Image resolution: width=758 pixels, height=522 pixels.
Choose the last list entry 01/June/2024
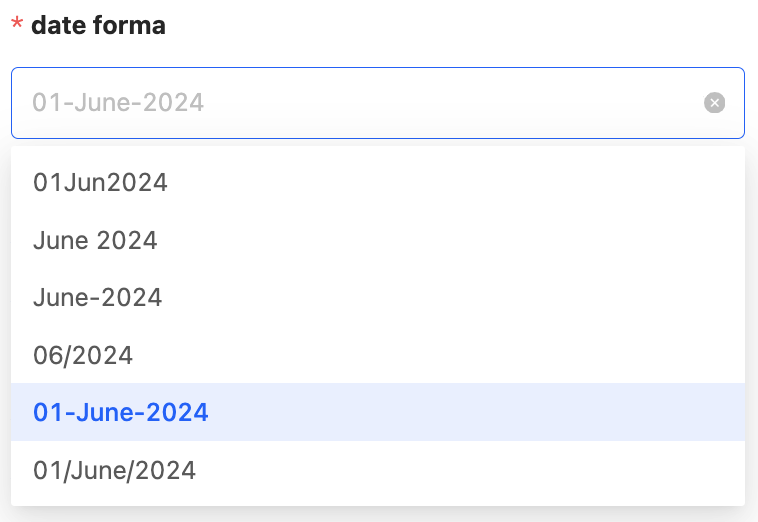[x=114, y=470]
